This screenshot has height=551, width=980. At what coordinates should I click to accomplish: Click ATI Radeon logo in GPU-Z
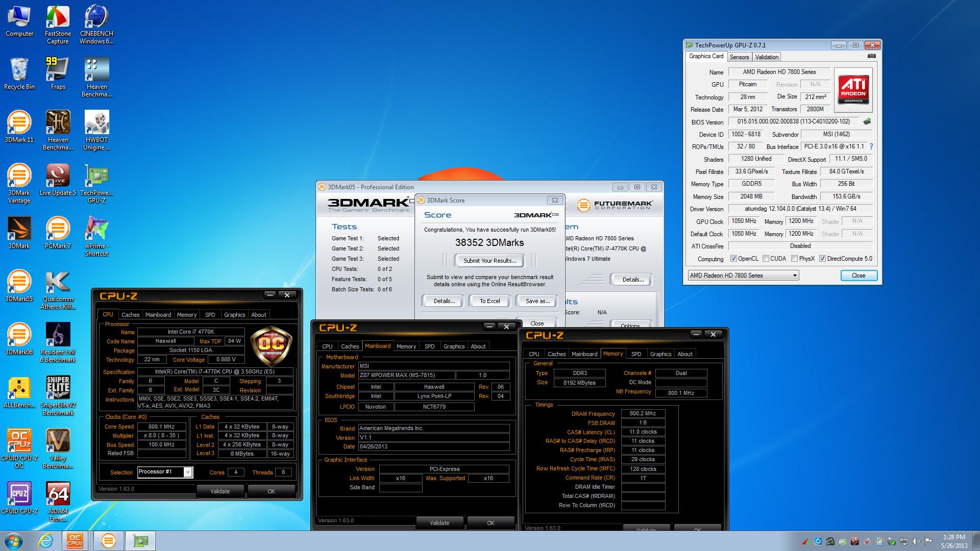(x=853, y=90)
